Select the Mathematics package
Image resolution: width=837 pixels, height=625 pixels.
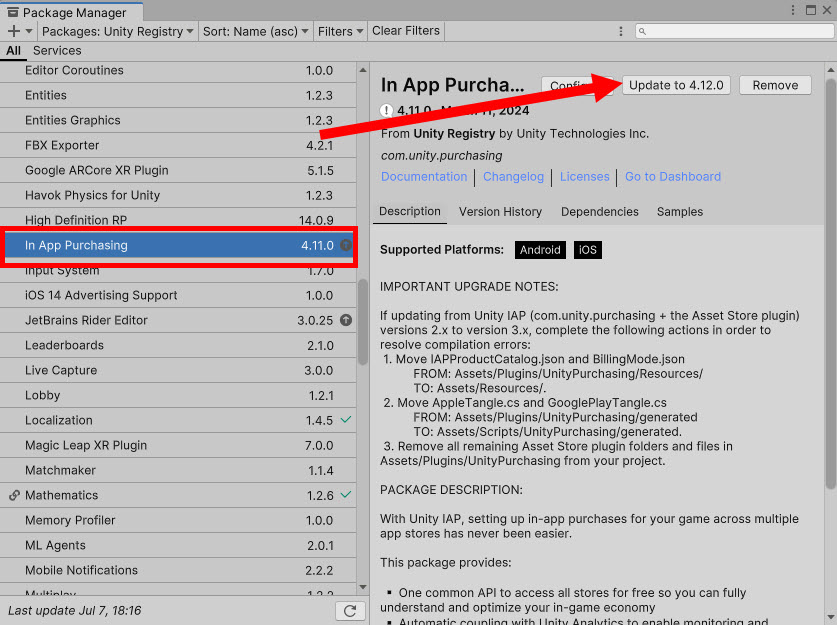pyautogui.click(x=178, y=496)
